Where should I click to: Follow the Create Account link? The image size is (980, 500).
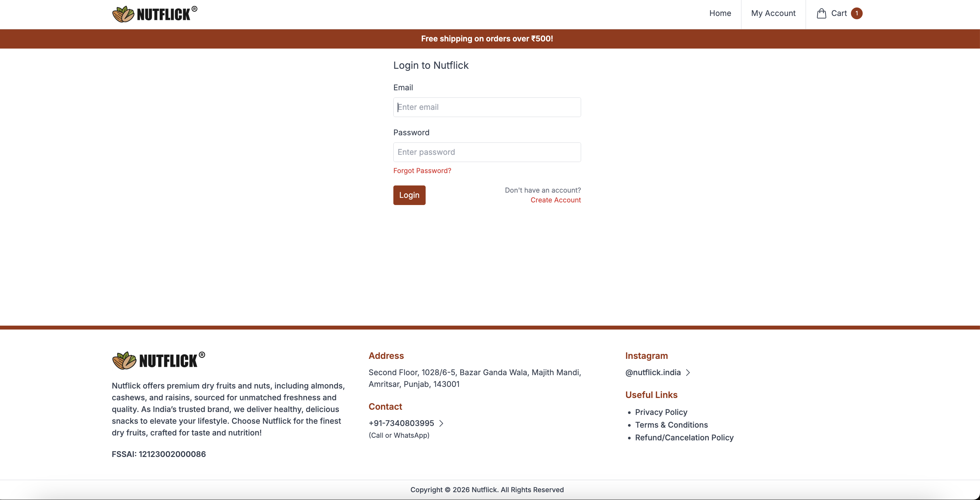pos(555,200)
